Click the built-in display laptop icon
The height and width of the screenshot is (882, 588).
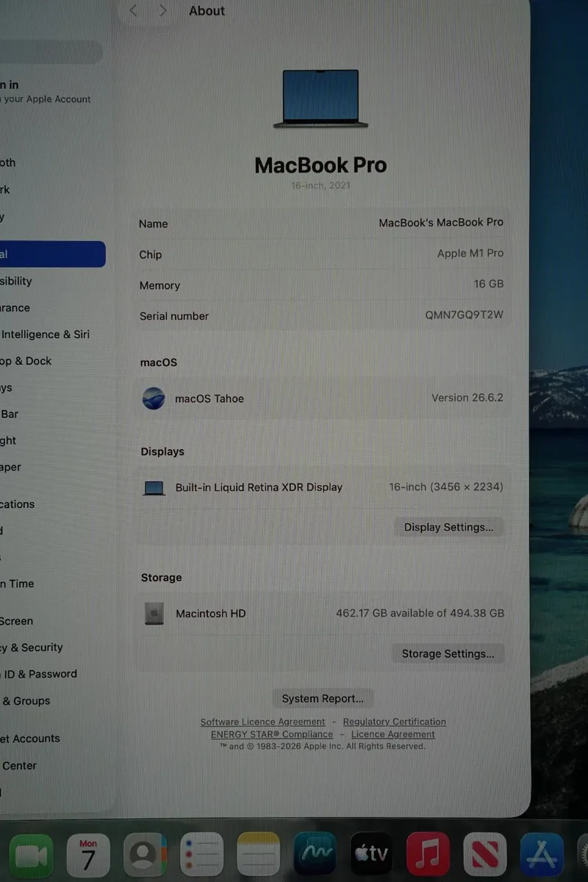click(154, 488)
